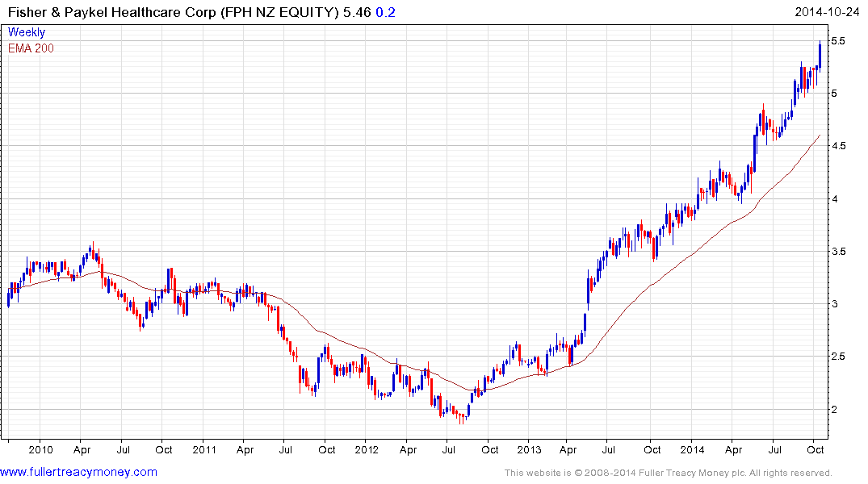Open the www.fullertreacymoney.com link
The image size is (868, 484).
(x=78, y=472)
